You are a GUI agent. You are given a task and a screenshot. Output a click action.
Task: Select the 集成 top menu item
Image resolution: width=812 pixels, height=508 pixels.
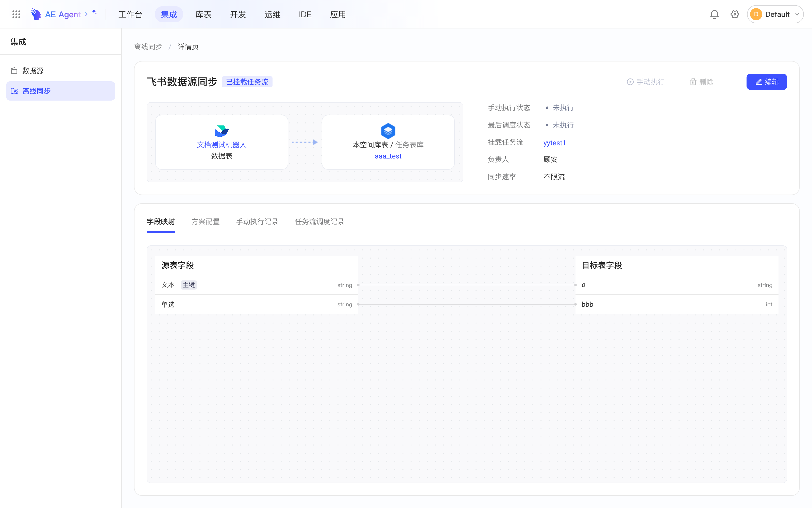pos(169,14)
